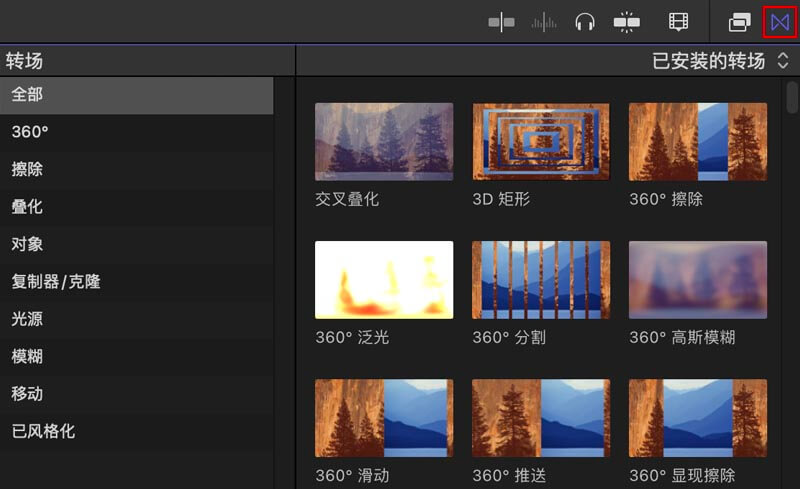Select the 360° 推送 transition thumbnail
The image size is (800, 489).
pyautogui.click(x=541, y=418)
